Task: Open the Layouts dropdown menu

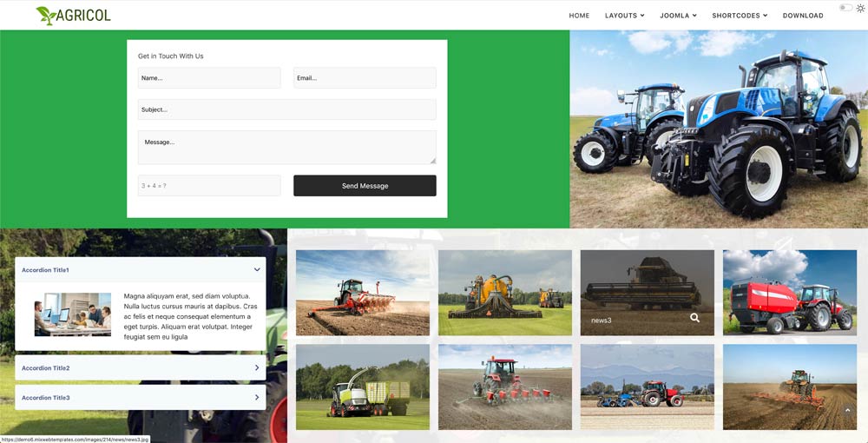Action: tap(624, 16)
